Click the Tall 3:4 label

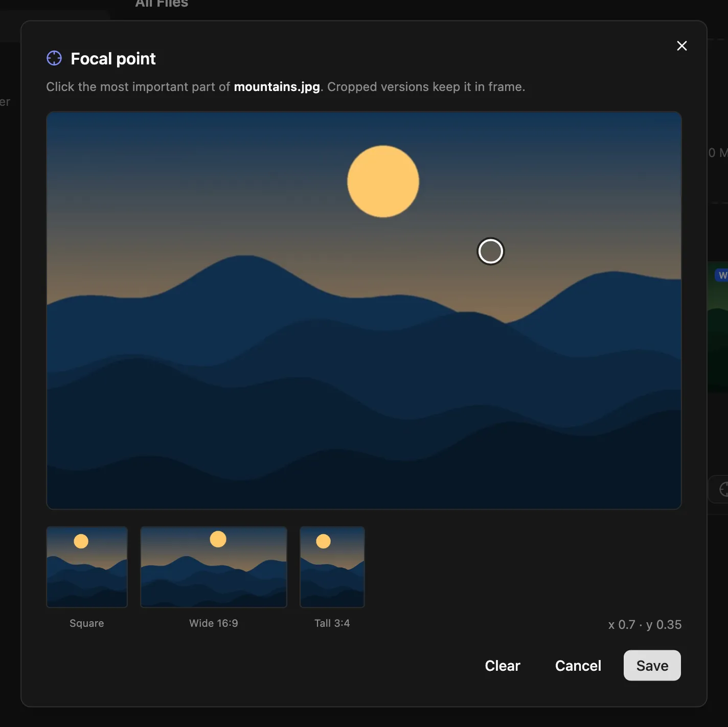pyautogui.click(x=332, y=623)
